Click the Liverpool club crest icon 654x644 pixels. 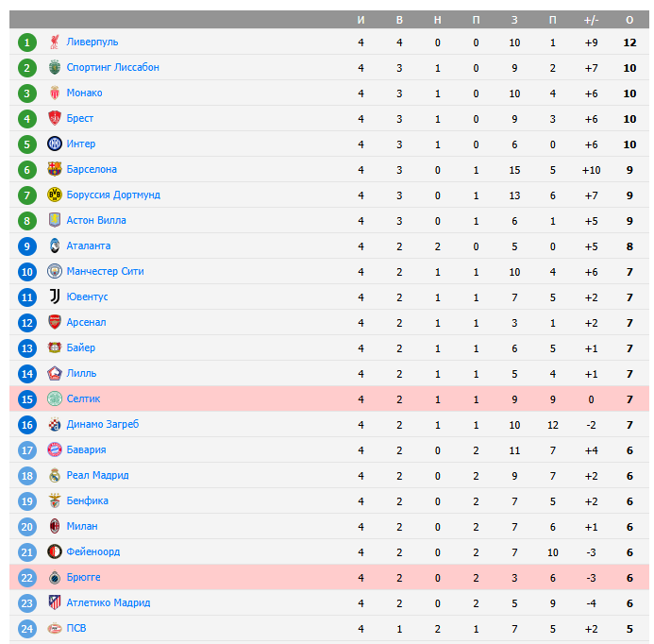(x=55, y=42)
